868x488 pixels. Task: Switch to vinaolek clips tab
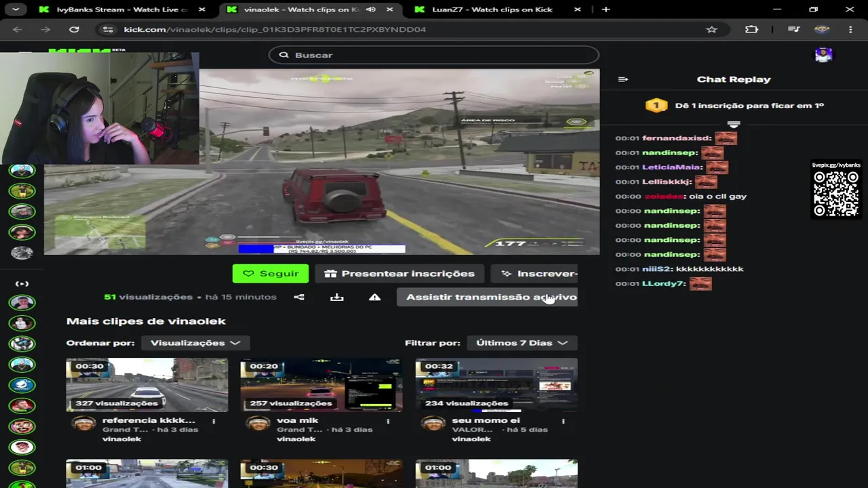(x=311, y=9)
